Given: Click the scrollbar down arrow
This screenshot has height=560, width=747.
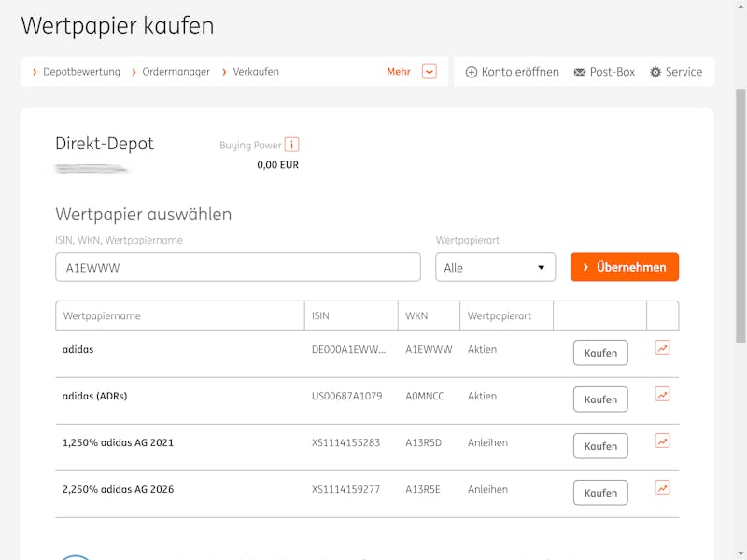Looking at the screenshot, I should click(740, 554).
